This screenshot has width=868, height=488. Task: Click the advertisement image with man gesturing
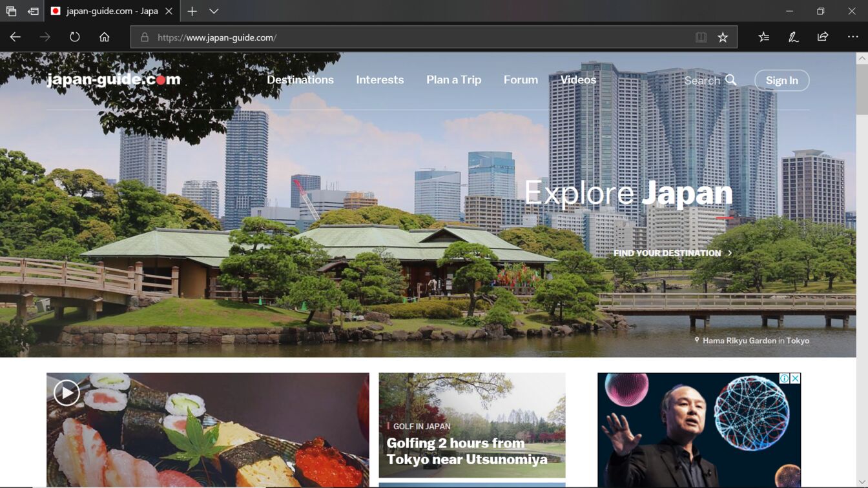pyautogui.click(x=699, y=430)
